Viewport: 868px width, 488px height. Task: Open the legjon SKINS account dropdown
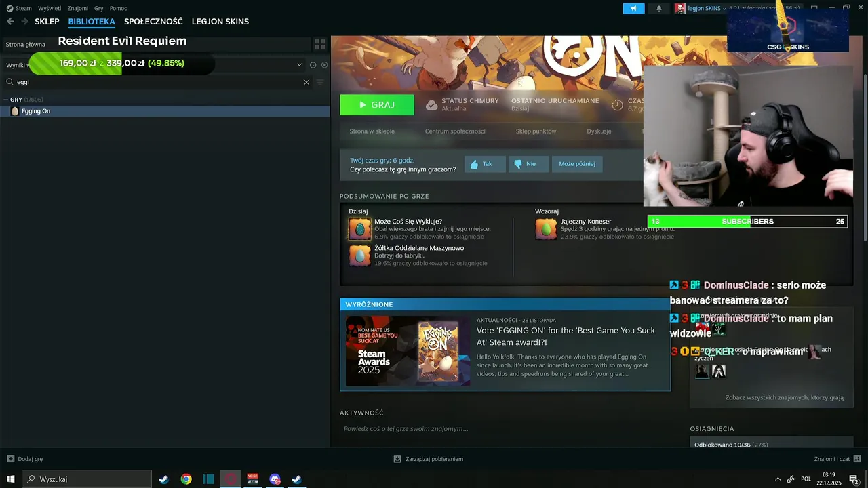tap(707, 9)
